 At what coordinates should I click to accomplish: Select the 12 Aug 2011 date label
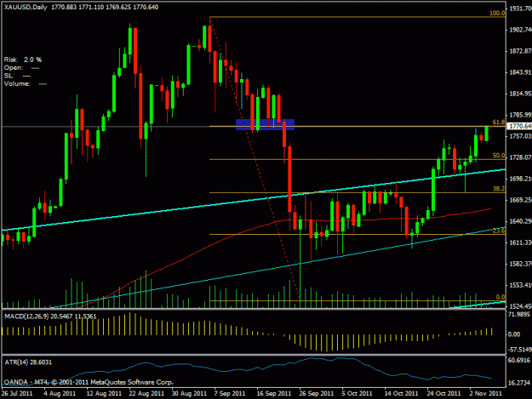104,394
